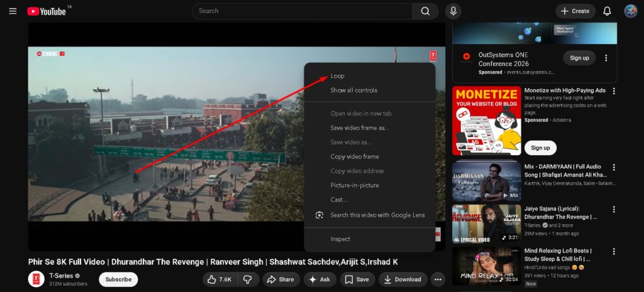Open the notifications bell
Viewport: 644px width, 292px height.
607,11
